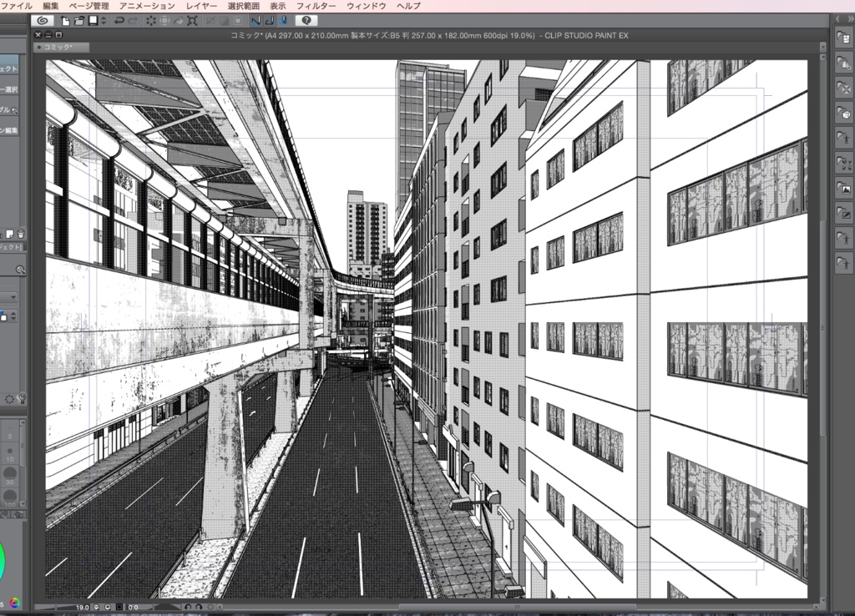
Task: Toggle Snap to Ruler in the toolbar
Action: pos(256,20)
